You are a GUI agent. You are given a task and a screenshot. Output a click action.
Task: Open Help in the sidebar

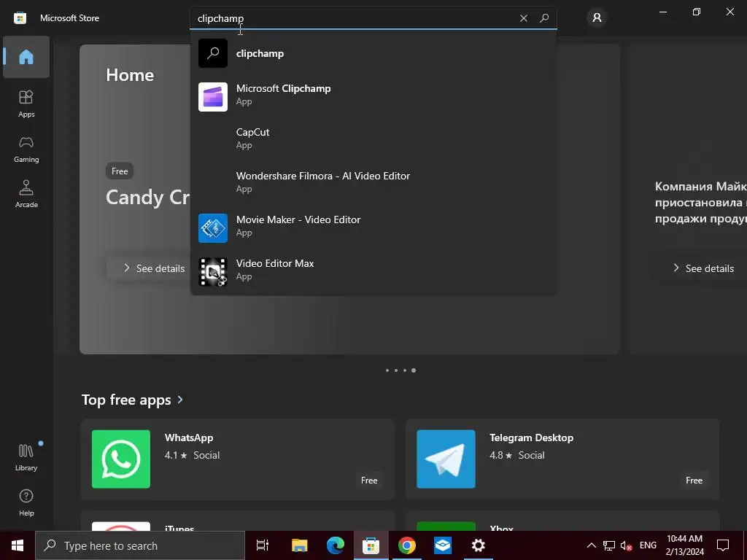point(26,502)
